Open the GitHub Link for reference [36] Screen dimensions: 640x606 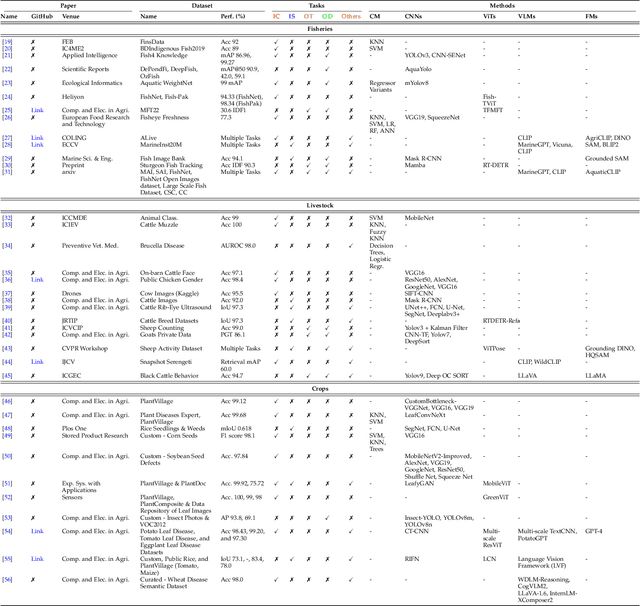click(x=37, y=280)
